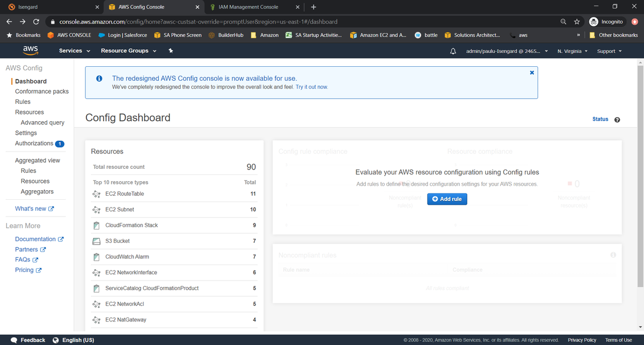The height and width of the screenshot is (345, 644).
Task: Click the Privacy Policy footer link
Action: 582,340
